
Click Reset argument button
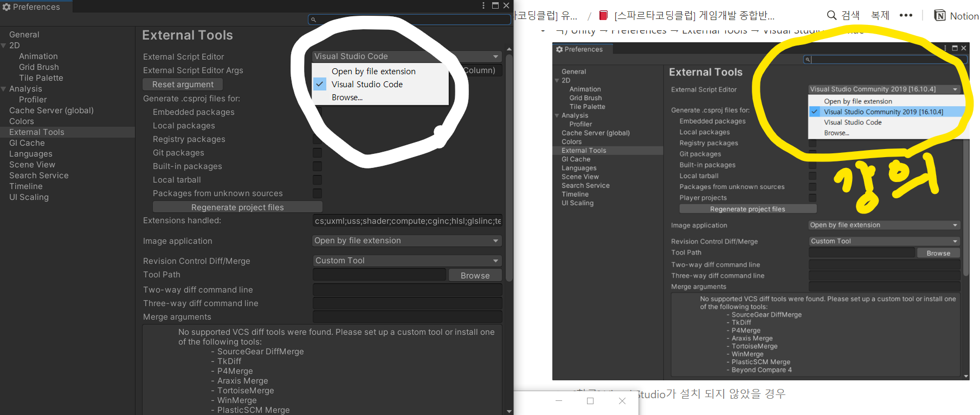point(183,85)
